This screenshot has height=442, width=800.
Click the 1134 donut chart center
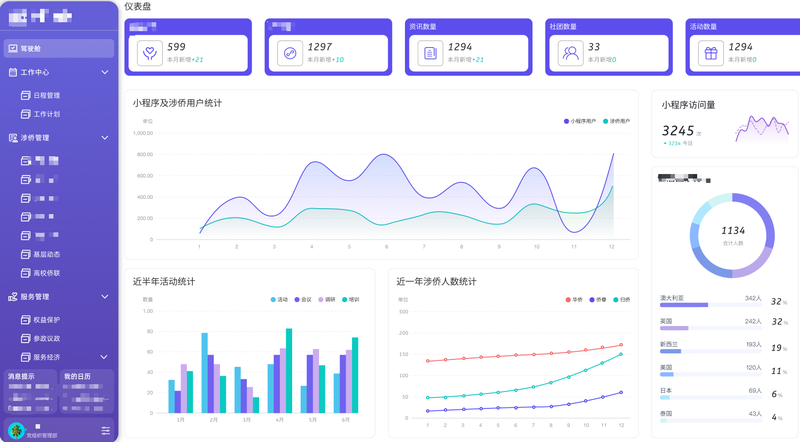tap(733, 235)
